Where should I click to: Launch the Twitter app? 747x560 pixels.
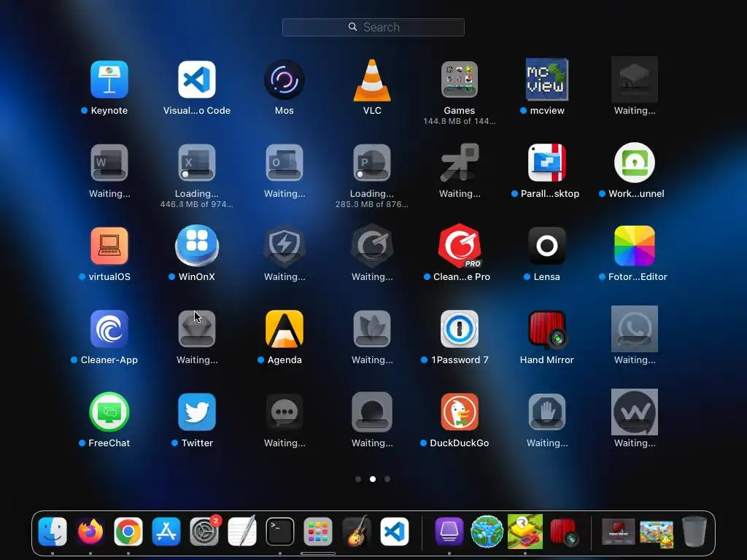point(197,412)
